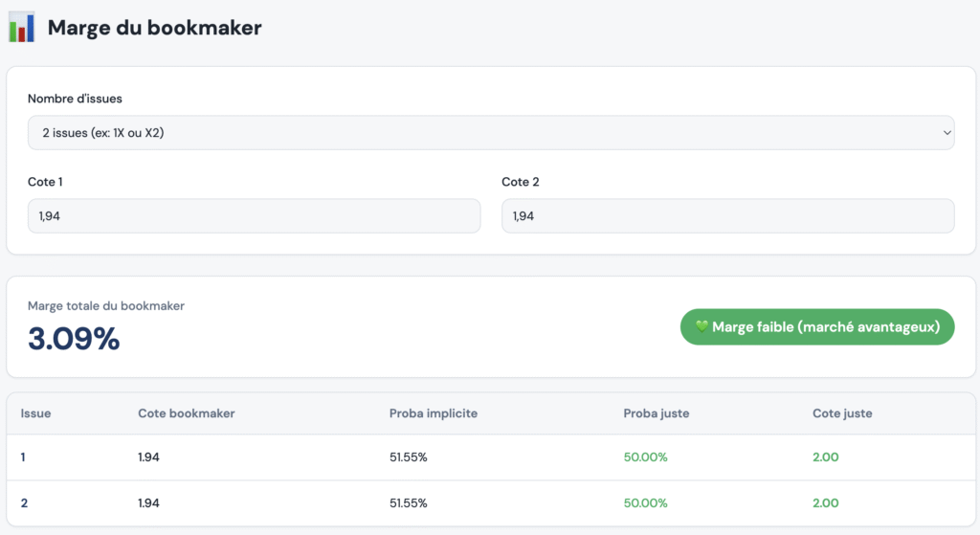Viewport: 980px width, 535px height.
Task: Click the Cote bookmaker column header
Action: [x=187, y=413]
